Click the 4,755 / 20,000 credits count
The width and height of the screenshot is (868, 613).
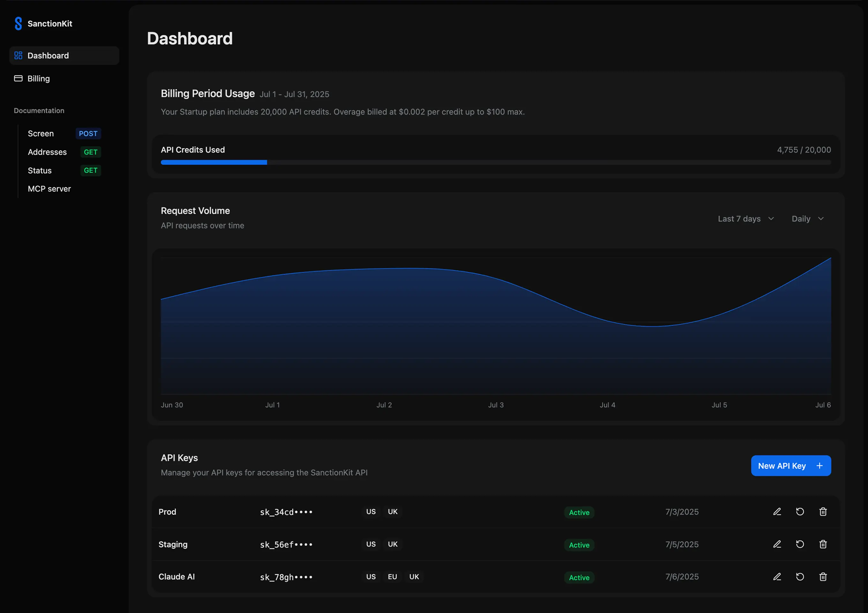pyautogui.click(x=804, y=150)
